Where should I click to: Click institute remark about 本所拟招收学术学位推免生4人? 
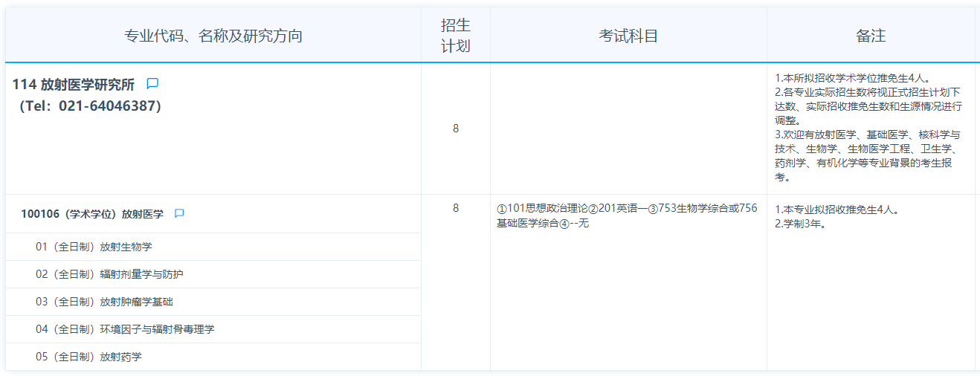point(852,78)
